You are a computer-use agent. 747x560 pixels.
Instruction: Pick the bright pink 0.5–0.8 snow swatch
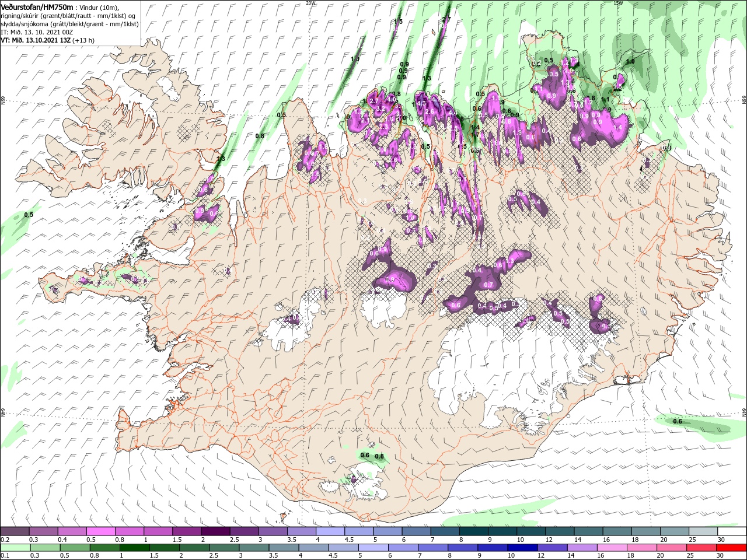(100, 531)
